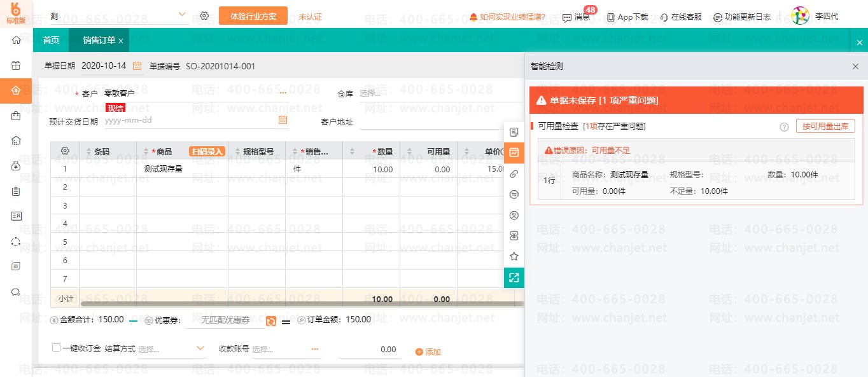The width and height of the screenshot is (868, 377).
Task: Expand the 结算方式 dropdown
Action: [x=200, y=348]
